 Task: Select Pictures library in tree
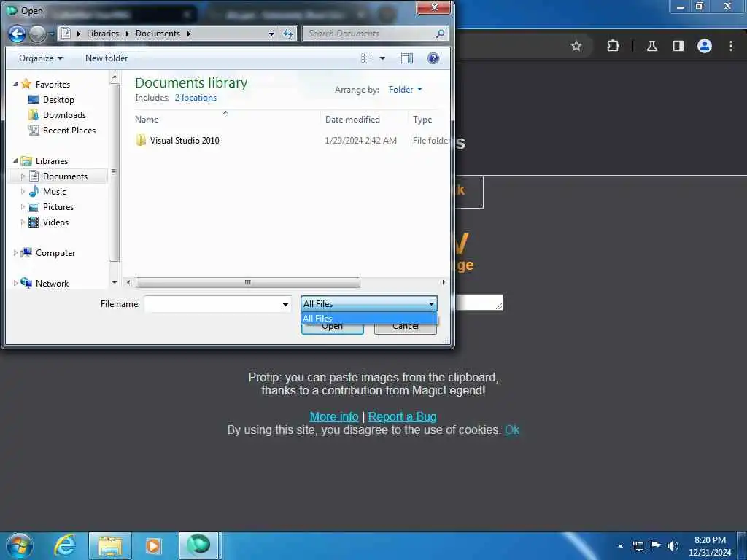58,206
